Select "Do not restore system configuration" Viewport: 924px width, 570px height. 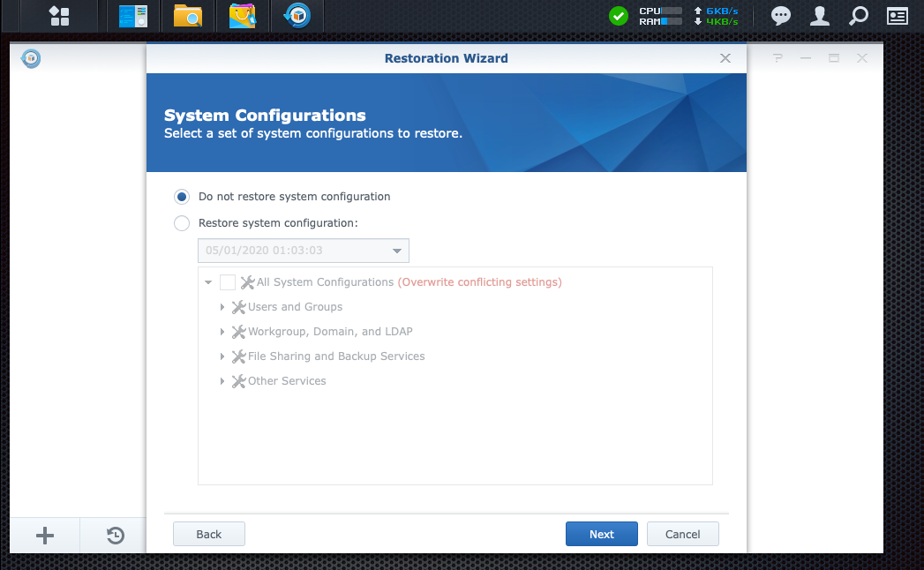click(182, 197)
